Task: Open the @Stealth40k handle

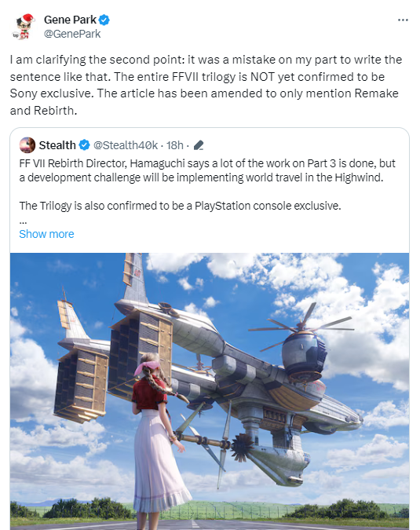Action: click(x=126, y=145)
